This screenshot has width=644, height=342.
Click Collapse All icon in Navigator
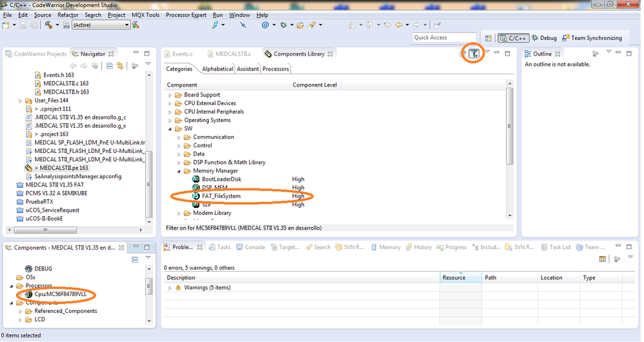click(110, 66)
